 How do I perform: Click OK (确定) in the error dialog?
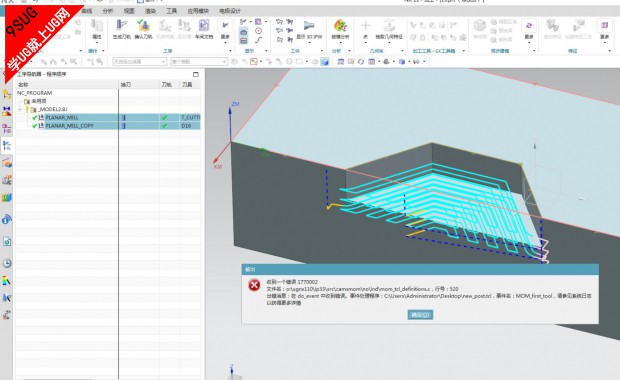coord(420,315)
